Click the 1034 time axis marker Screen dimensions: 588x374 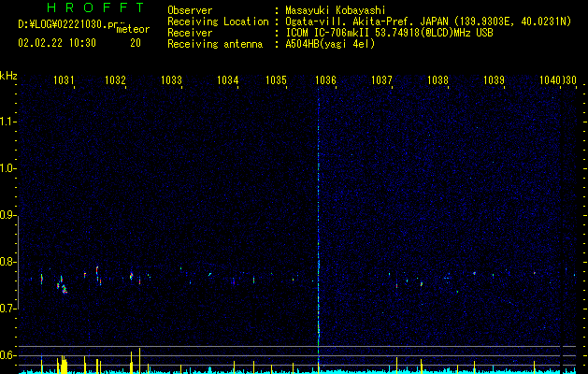click(x=227, y=80)
